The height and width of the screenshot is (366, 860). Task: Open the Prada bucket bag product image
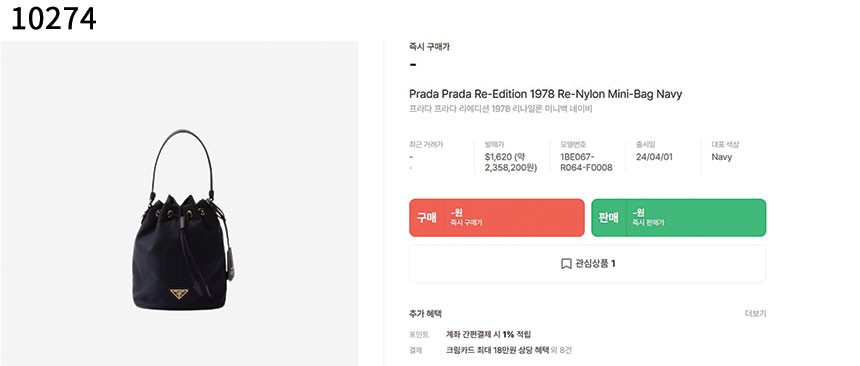(x=179, y=203)
